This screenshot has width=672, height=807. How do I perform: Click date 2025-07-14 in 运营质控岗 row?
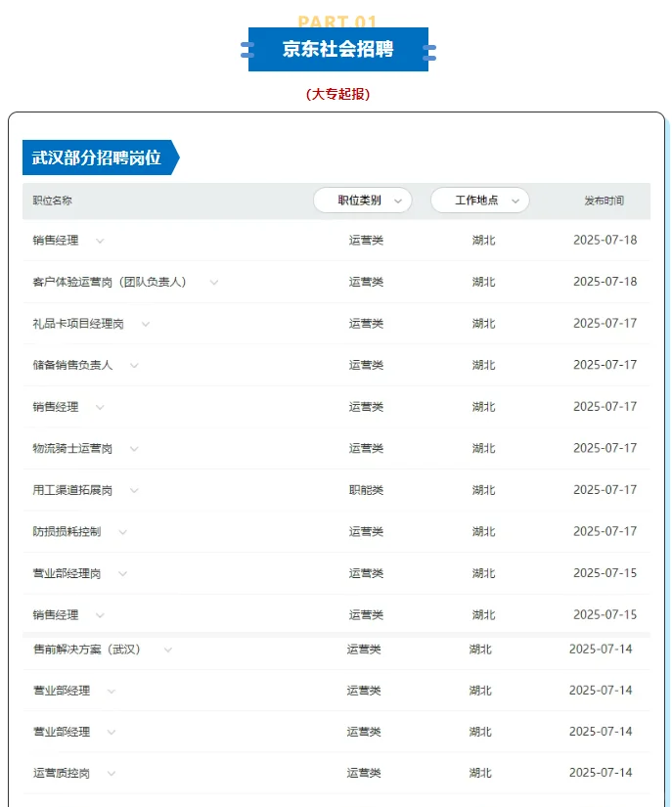pyautogui.click(x=601, y=773)
